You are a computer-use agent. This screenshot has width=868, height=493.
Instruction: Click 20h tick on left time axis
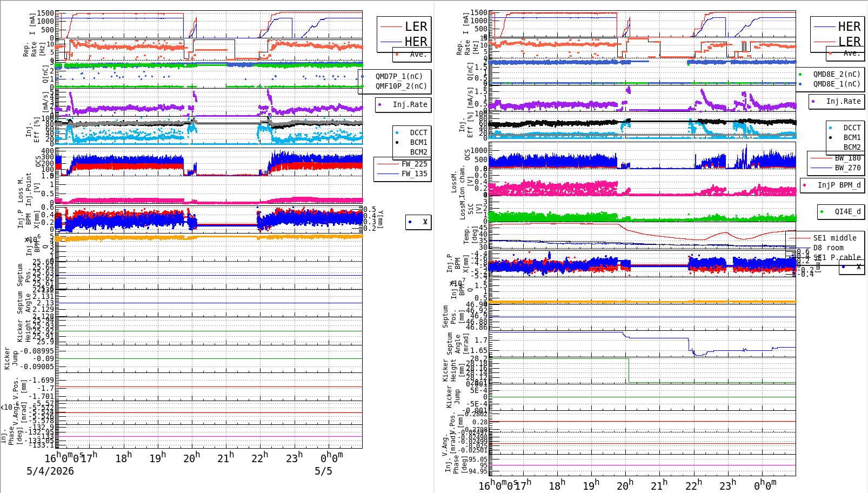tap(191, 457)
